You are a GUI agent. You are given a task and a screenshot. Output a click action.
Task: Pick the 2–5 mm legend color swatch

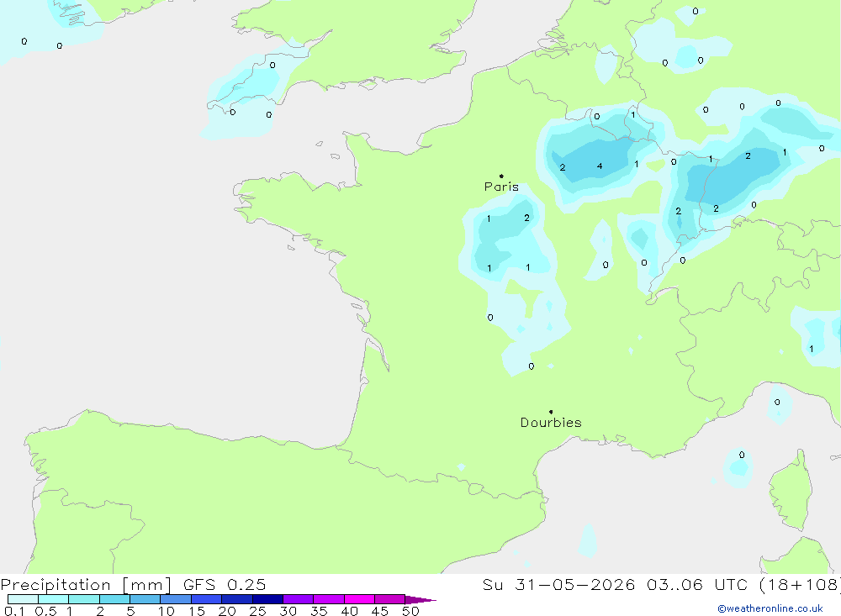click(114, 599)
